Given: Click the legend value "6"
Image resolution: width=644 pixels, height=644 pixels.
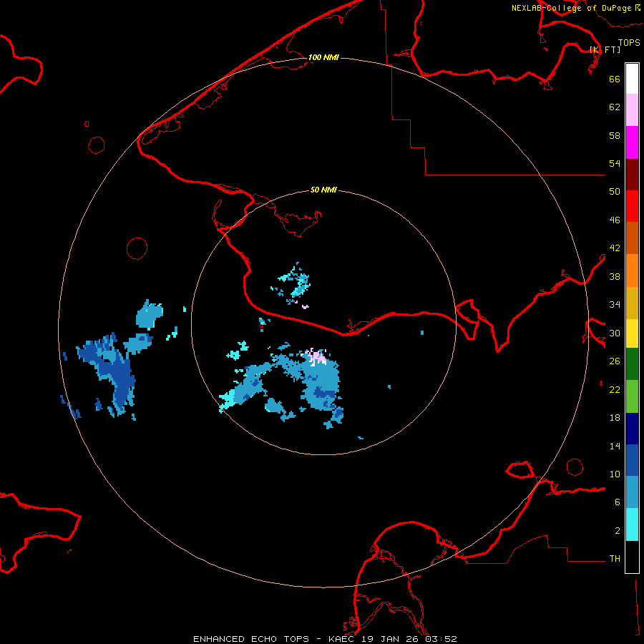Looking at the screenshot, I should coord(617,502).
